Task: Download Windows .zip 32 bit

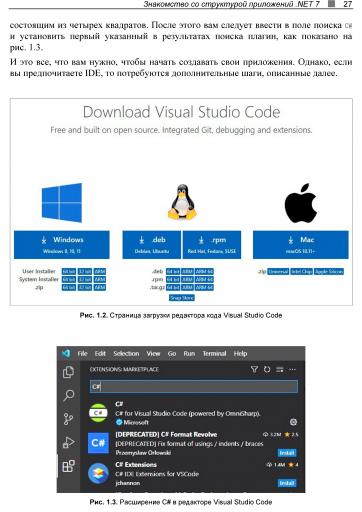Action: pos(85,287)
